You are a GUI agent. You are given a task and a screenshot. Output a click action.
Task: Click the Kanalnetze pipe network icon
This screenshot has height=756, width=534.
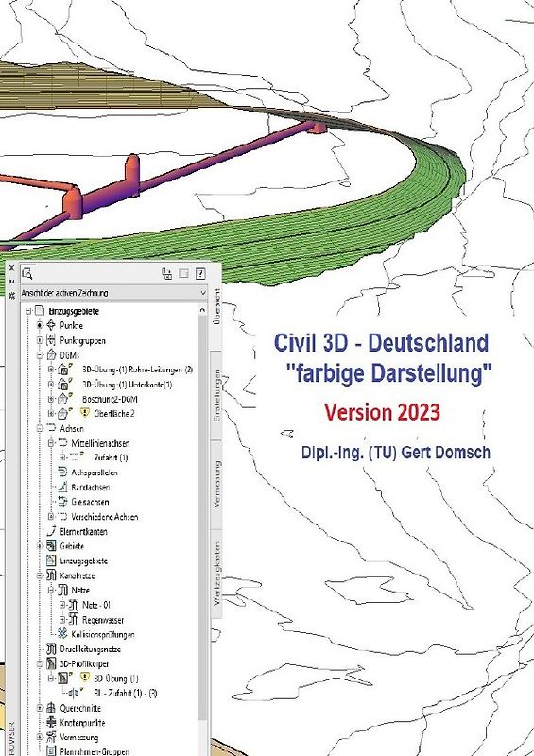(x=51, y=576)
